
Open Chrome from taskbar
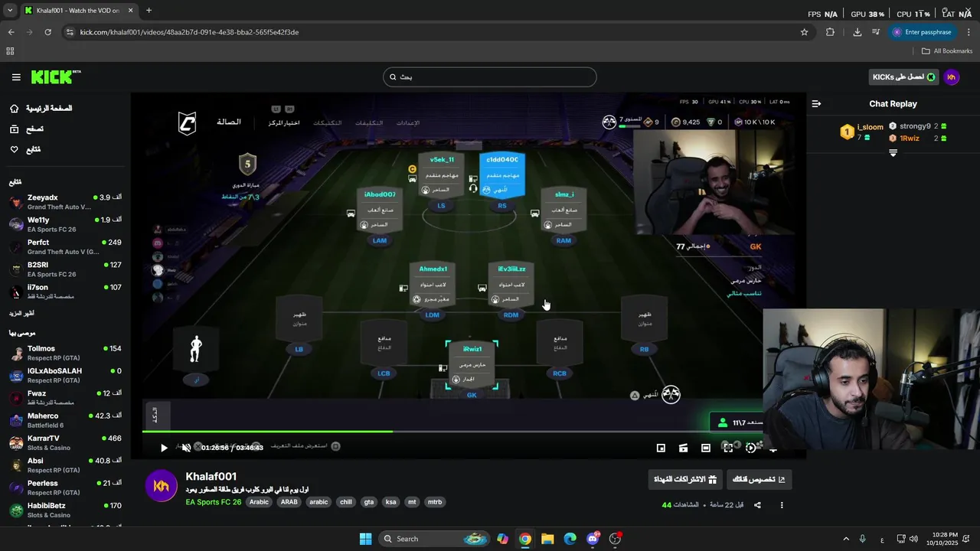click(524, 539)
